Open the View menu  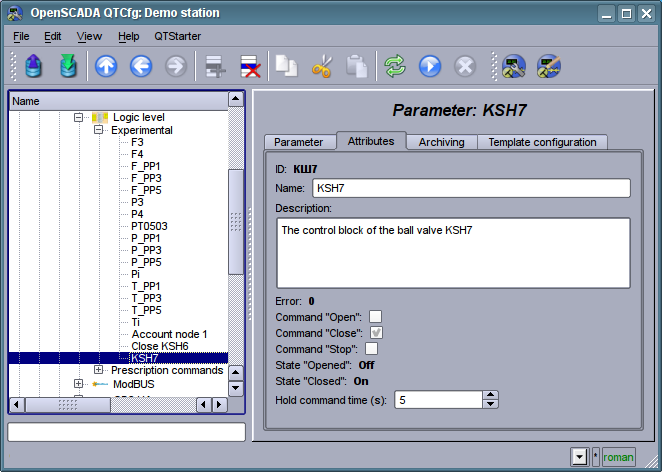click(x=89, y=36)
